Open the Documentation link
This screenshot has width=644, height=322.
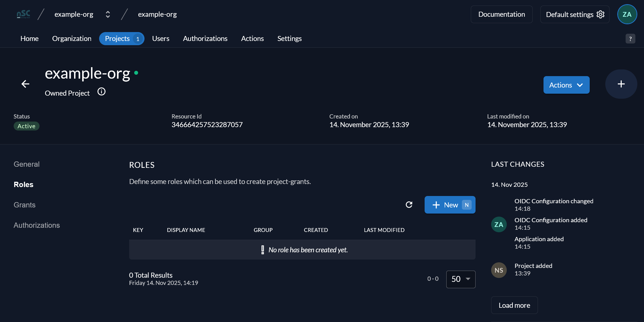(501, 14)
